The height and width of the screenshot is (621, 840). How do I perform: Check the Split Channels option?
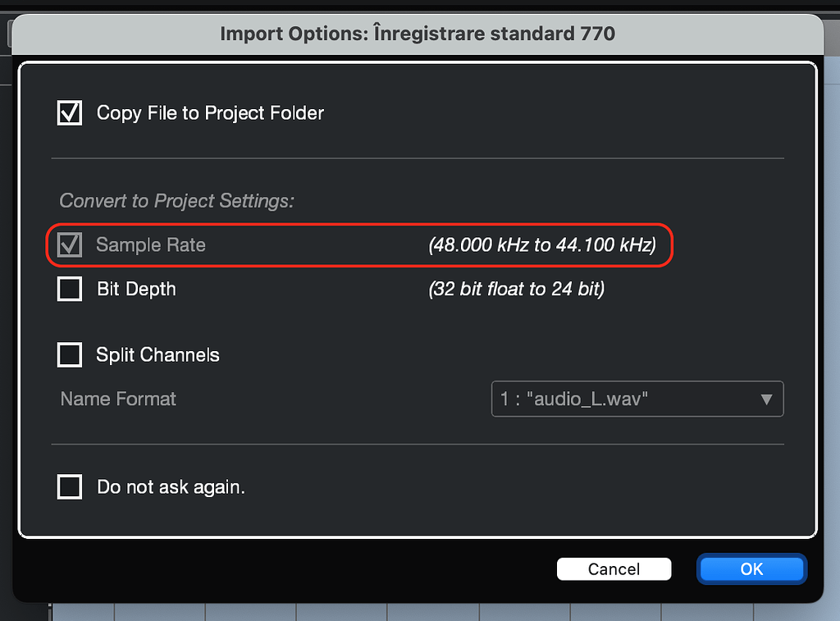coord(70,354)
